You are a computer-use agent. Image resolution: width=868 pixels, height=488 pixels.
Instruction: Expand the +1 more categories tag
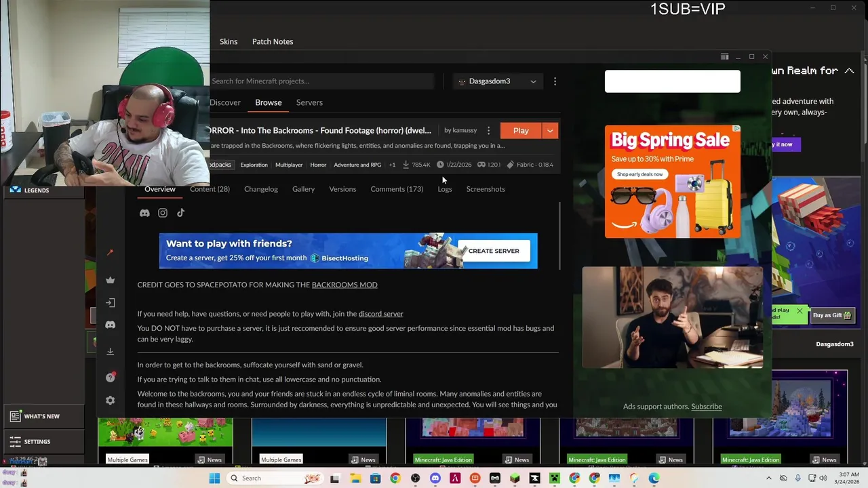(x=392, y=165)
